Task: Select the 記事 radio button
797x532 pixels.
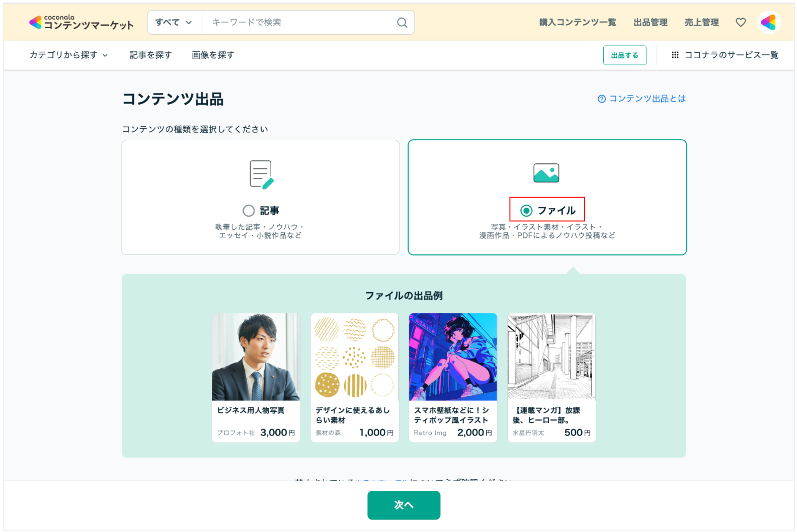Action: (249, 211)
